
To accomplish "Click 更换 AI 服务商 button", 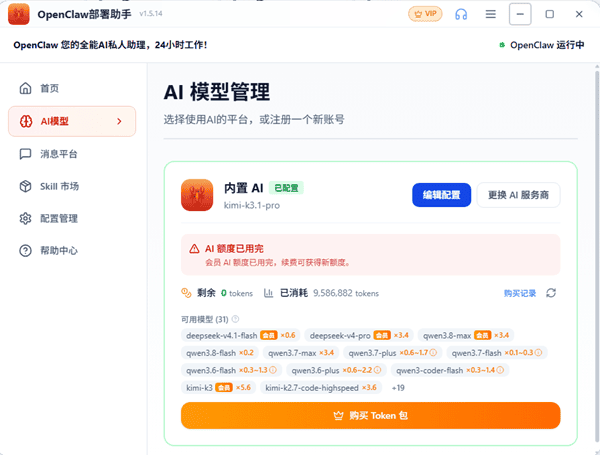I will coord(518,195).
